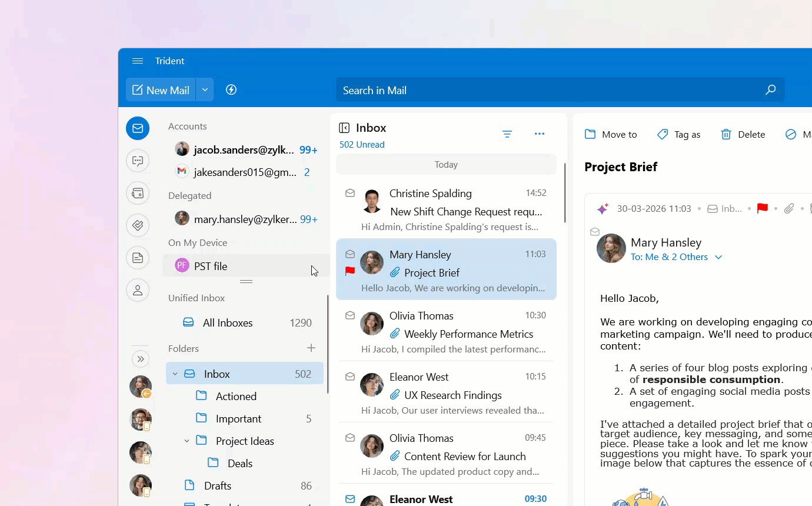812x506 pixels.
Task: Toggle read status of Christine Spalding's email
Action: point(350,193)
